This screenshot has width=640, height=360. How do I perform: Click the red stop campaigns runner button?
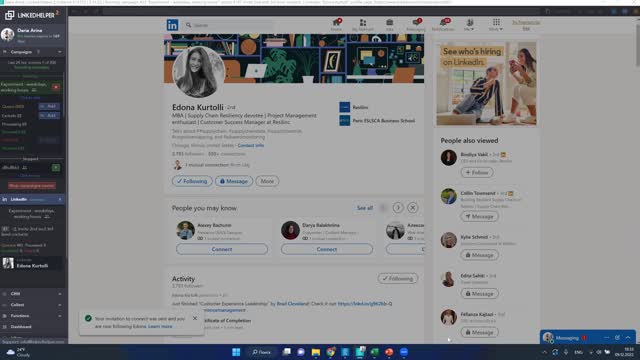tap(31, 186)
